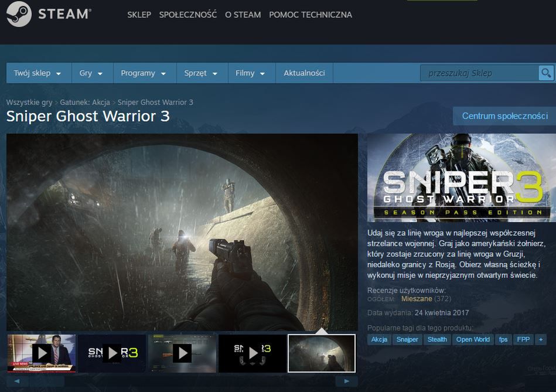Select the tunnel screenshot thumbnail

[322, 353]
